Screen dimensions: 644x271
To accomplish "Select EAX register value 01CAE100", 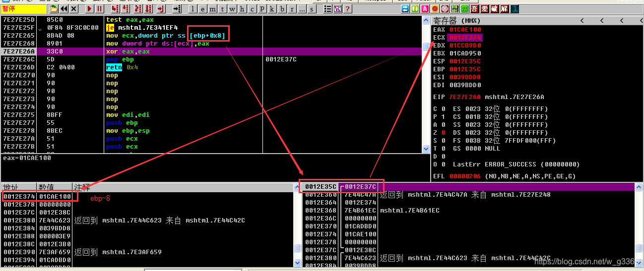I will pyautogui.click(x=465, y=30).
